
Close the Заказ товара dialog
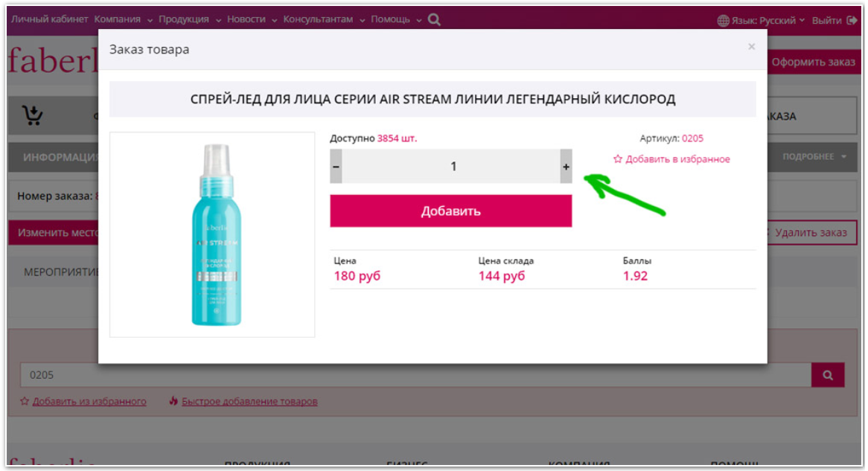[751, 46]
